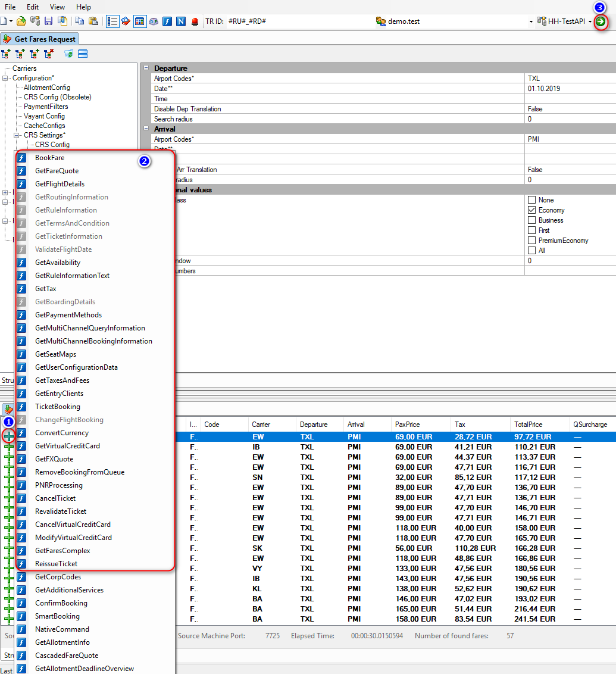Click the delete tree node icon with red X
Image resolution: width=616 pixels, height=674 pixels.
click(x=48, y=54)
